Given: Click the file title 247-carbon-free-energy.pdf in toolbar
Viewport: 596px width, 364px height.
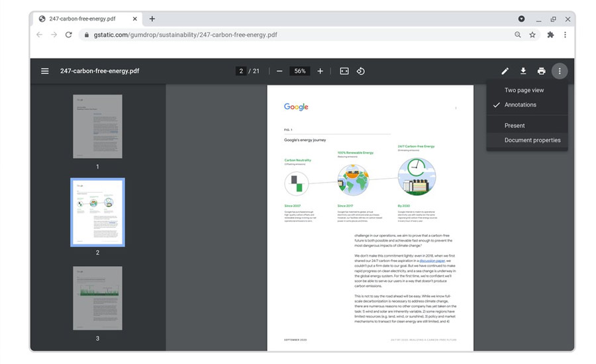Looking at the screenshot, I should (99, 71).
